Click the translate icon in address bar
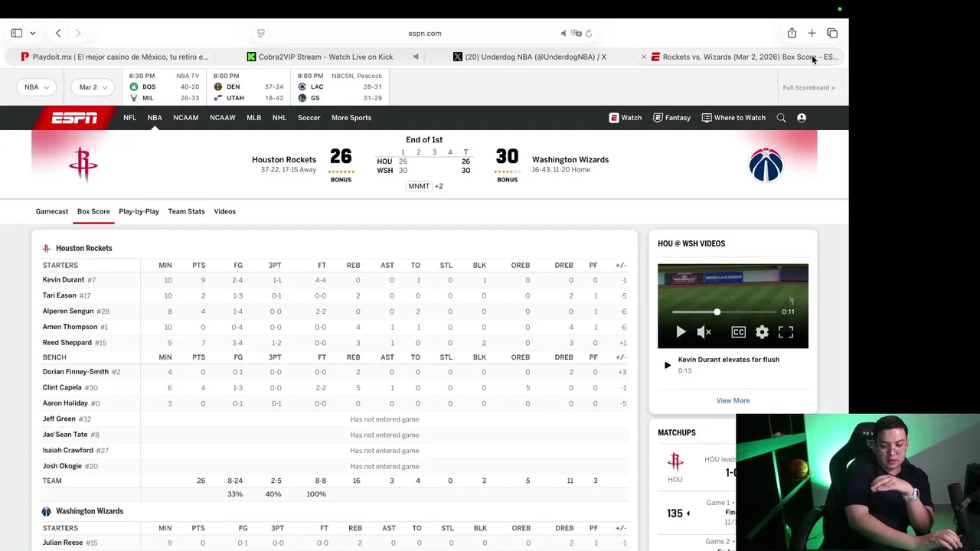Image resolution: width=980 pixels, height=551 pixels. point(577,33)
